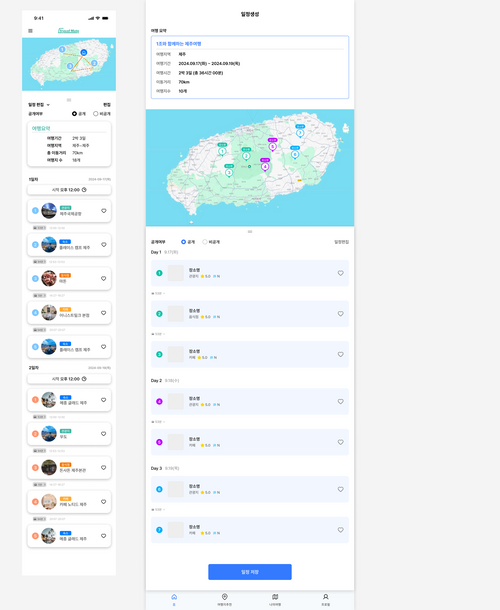Click the blue-outlined trip summary box title
The width and height of the screenshot is (500, 610).
(179, 44)
